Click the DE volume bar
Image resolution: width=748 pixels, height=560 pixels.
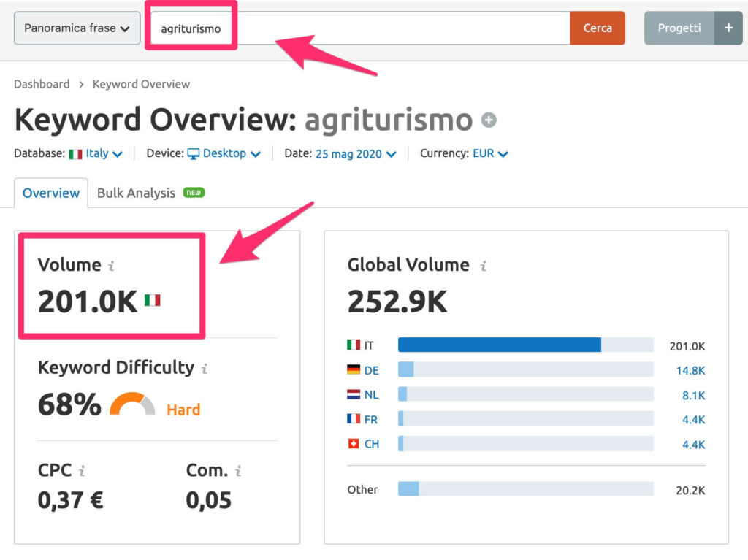(526, 369)
